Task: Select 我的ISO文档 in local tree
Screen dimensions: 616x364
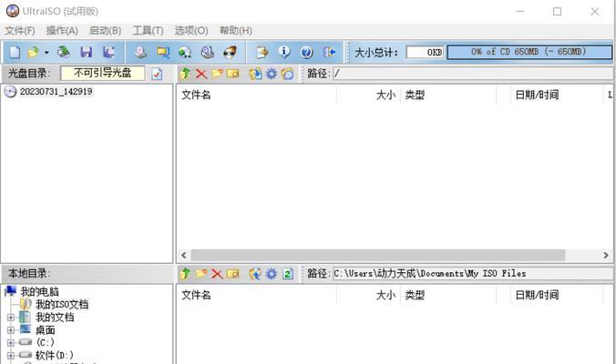Action: 62,304
